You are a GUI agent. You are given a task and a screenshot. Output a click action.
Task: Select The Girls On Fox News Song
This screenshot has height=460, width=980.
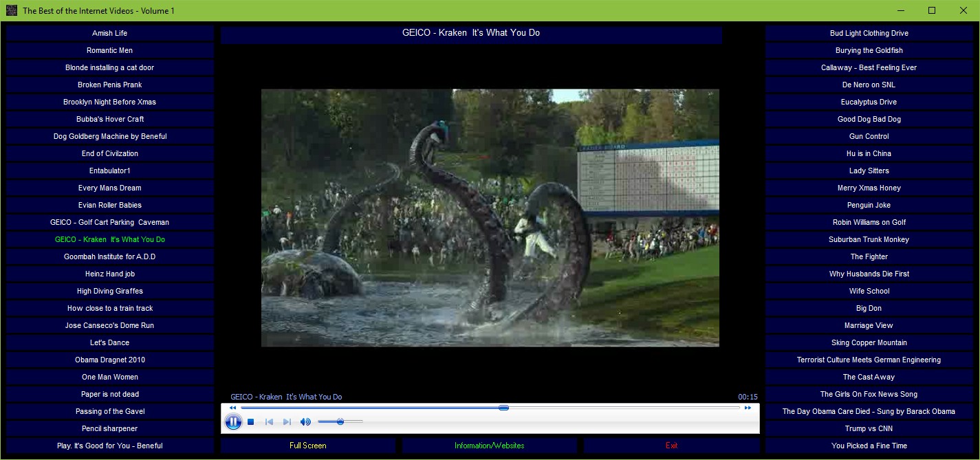869,394
